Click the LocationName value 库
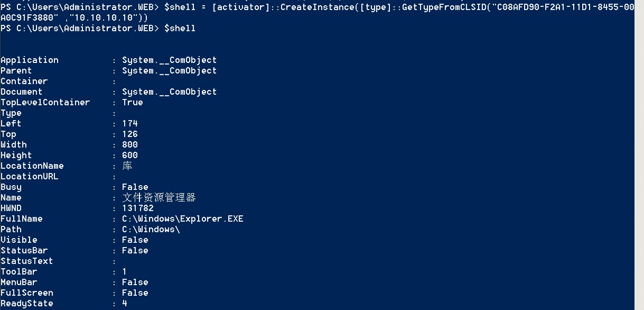This screenshot has width=644, height=310. pos(127,166)
